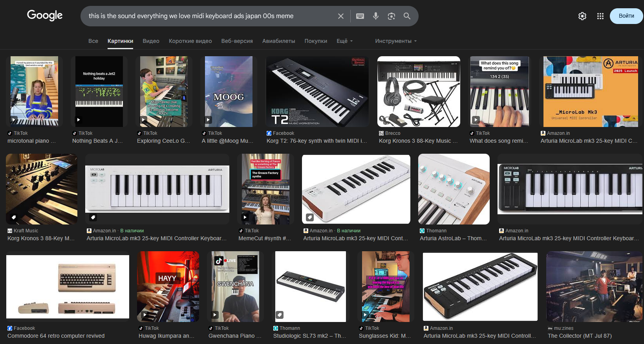Open the Arturia AstroLab knobs image
Screen dimensions: 644x344
point(454,189)
